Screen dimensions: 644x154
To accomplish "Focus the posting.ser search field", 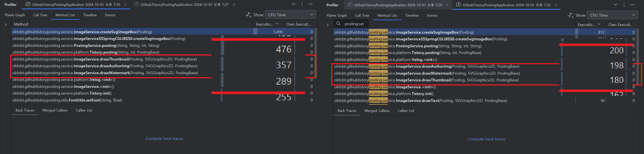I will coord(354,24).
